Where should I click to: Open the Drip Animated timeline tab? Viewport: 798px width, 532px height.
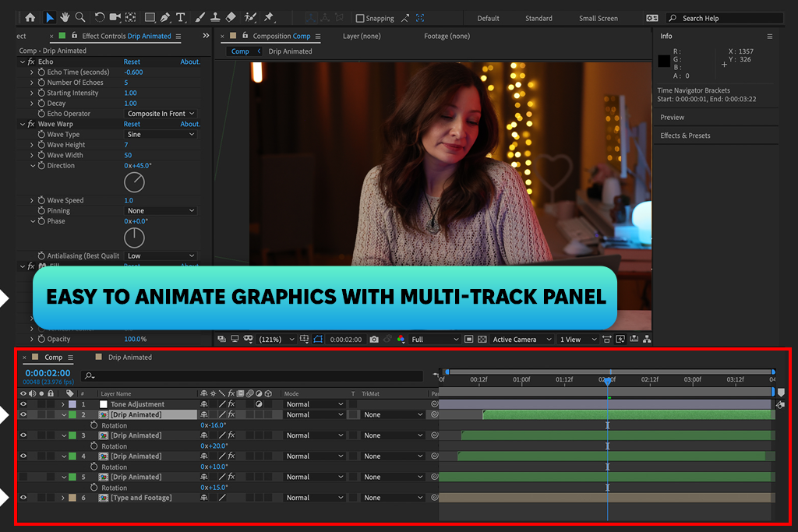130,357
